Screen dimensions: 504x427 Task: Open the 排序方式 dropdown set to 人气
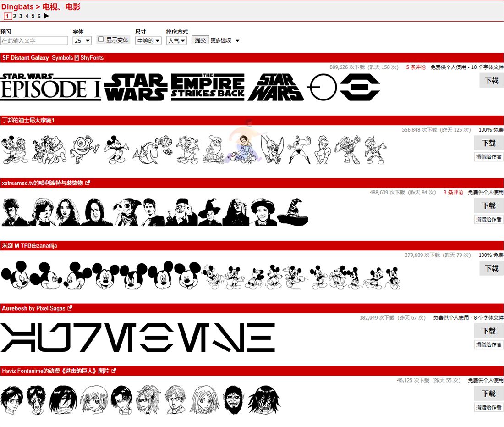(x=176, y=40)
